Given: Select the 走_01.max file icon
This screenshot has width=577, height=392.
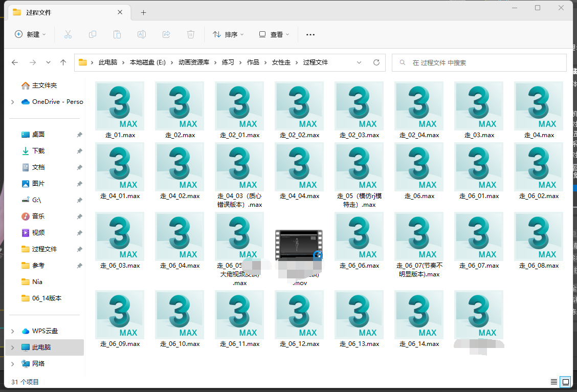Looking at the screenshot, I should pyautogui.click(x=120, y=106).
